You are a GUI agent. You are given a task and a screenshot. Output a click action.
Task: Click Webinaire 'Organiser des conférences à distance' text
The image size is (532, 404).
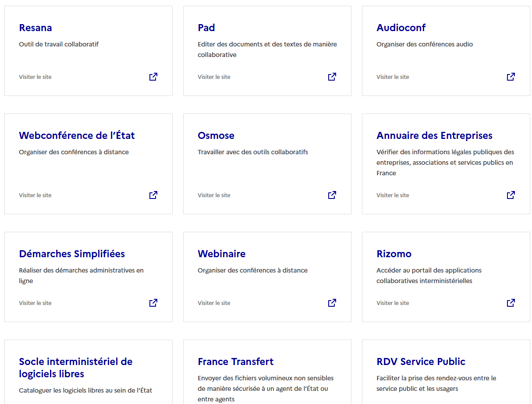(252, 270)
